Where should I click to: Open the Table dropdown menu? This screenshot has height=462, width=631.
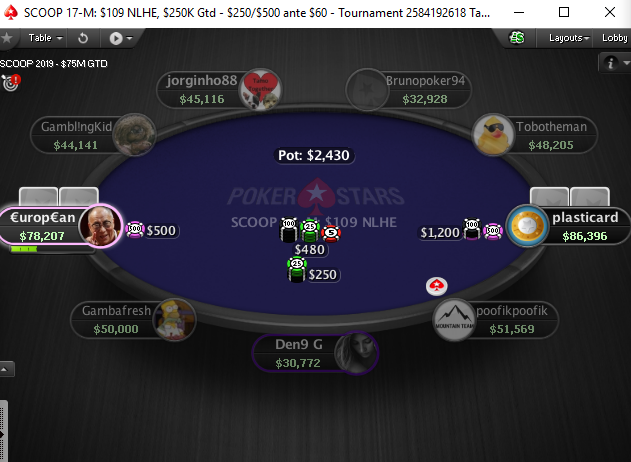(45, 38)
